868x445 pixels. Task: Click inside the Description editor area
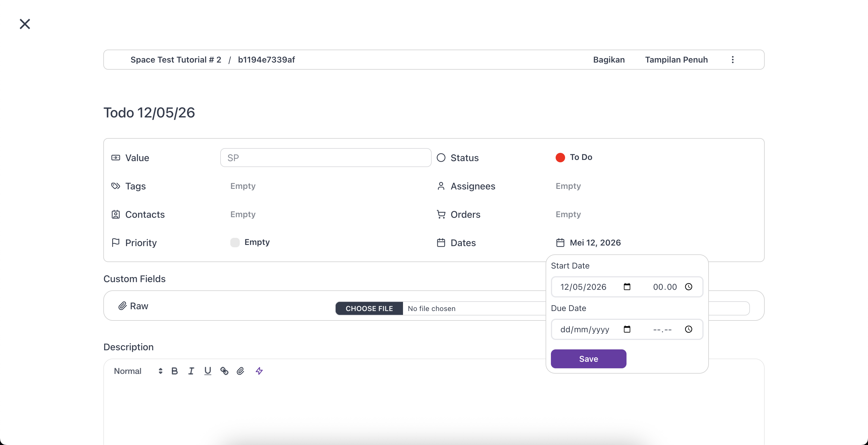click(434, 414)
